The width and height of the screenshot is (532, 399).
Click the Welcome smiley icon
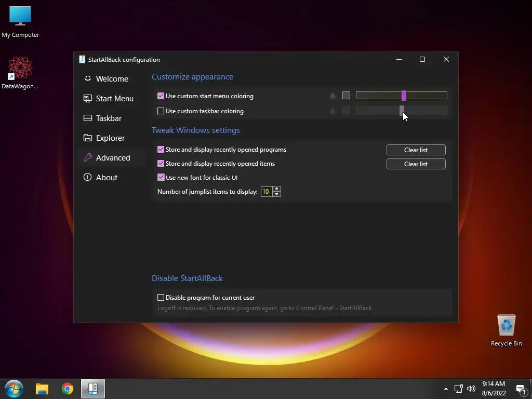click(87, 78)
